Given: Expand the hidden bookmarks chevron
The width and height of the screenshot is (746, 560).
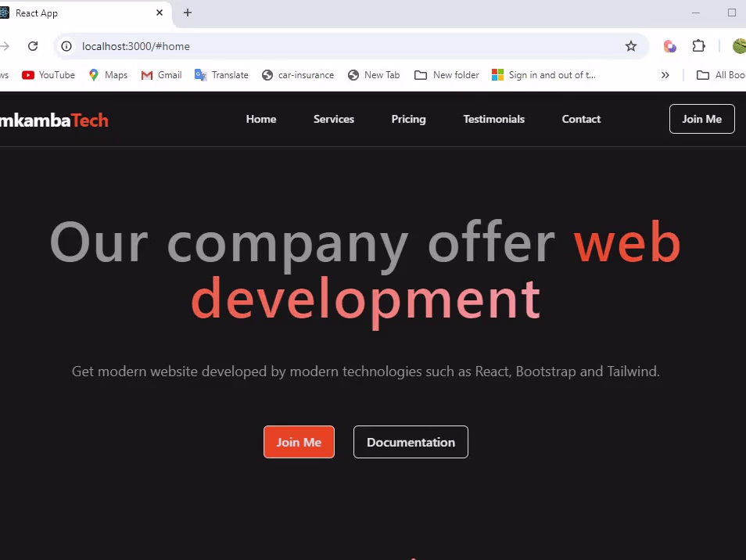Looking at the screenshot, I should click(x=665, y=75).
